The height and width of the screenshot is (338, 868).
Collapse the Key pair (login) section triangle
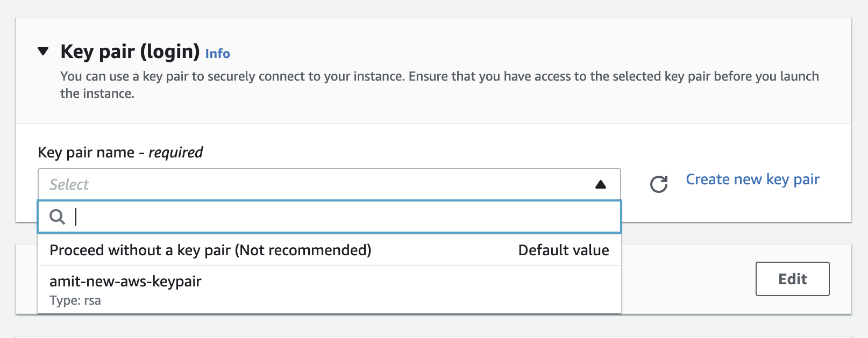click(x=42, y=51)
